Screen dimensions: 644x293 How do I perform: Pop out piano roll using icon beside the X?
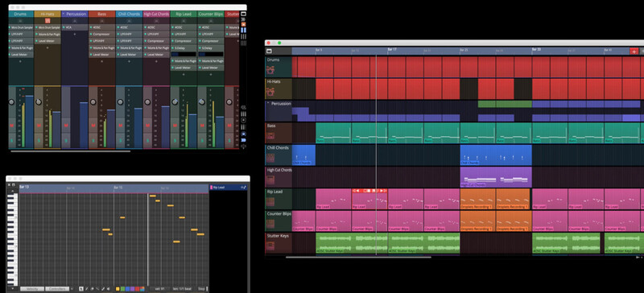point(13,185)
